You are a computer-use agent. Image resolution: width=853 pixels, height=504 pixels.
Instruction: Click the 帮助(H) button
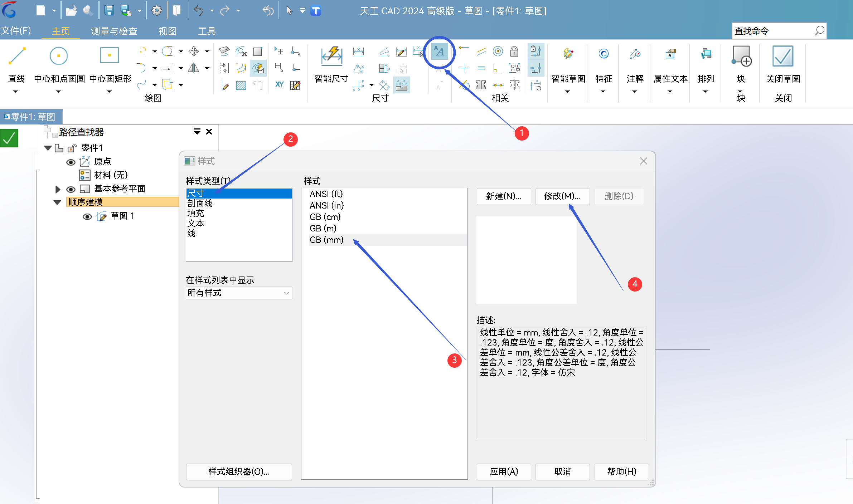tap(621, 472)
